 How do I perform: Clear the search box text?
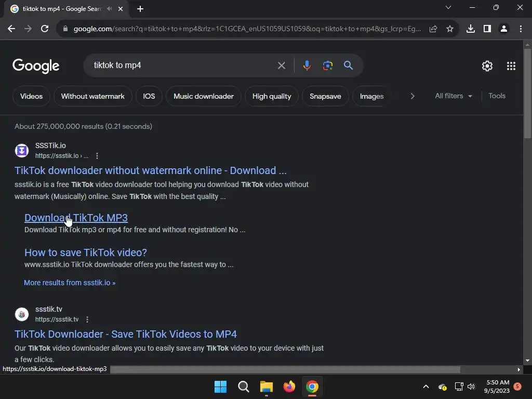pyautogui.click(x=282, y=65)
